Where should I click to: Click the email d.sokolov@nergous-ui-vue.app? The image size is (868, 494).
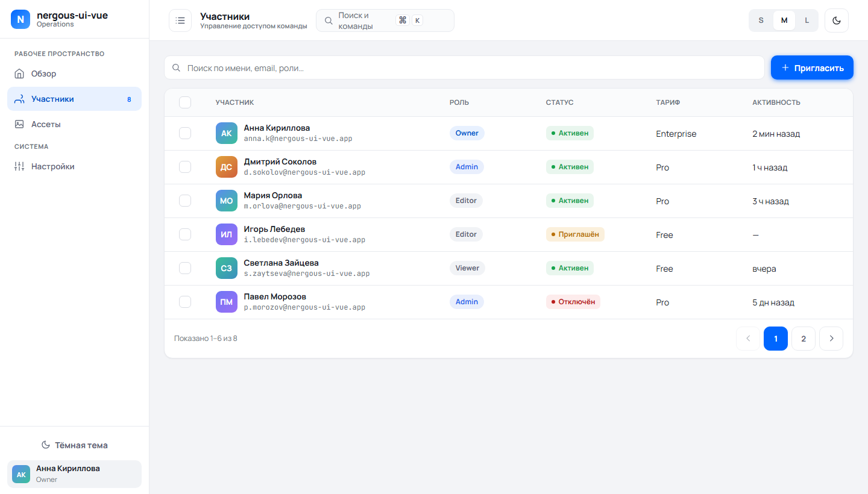[x=304, y=172]
